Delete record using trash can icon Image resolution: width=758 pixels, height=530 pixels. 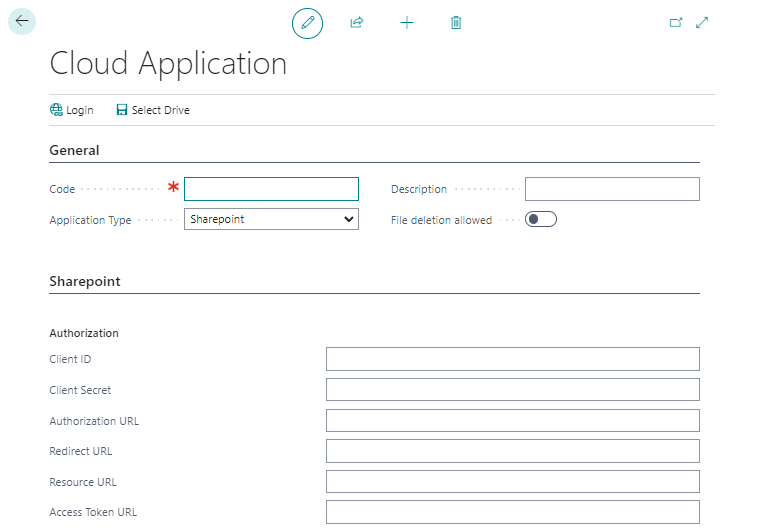(456, 22)
